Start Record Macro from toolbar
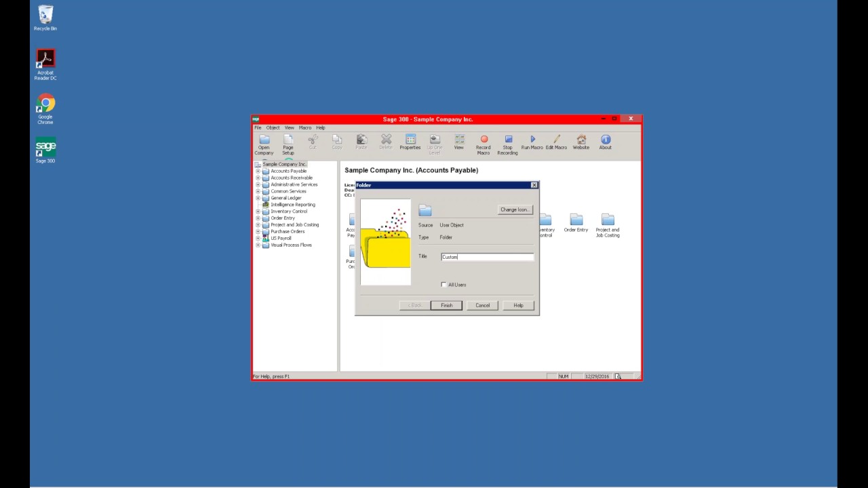This screenshot has height=488, width=868. click(x=484, y=144)
